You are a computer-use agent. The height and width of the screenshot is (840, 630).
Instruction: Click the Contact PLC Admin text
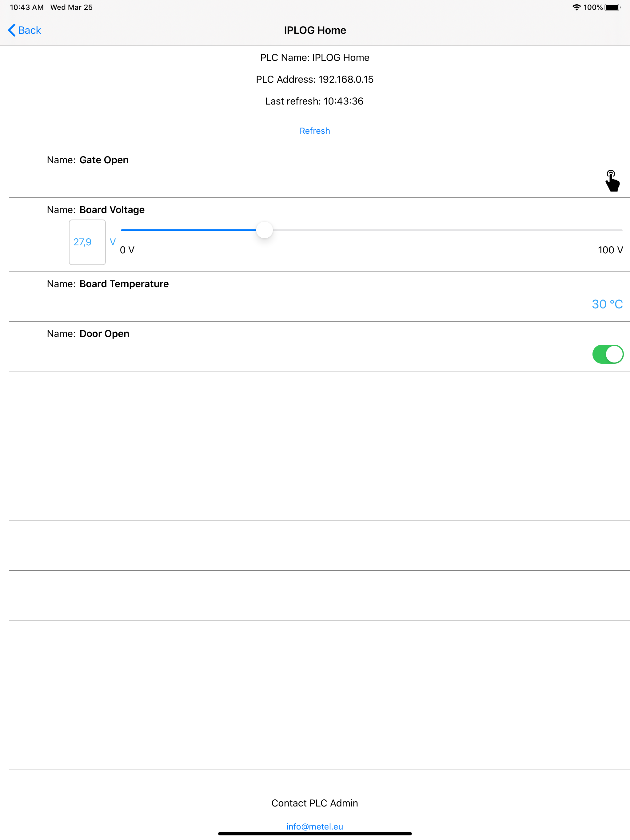(315, 803)
